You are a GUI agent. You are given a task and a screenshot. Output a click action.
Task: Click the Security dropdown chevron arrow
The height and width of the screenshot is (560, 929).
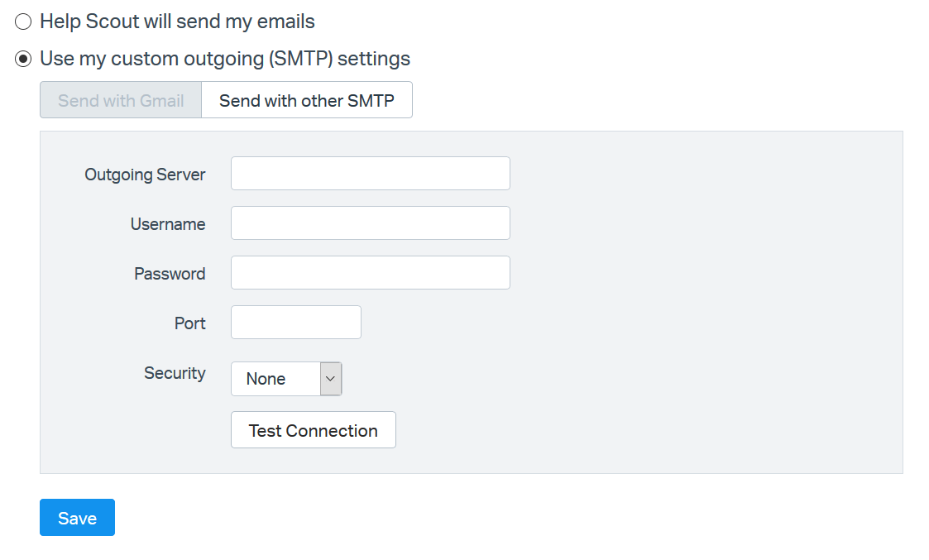pyautogui.click(x=331, y=379)
